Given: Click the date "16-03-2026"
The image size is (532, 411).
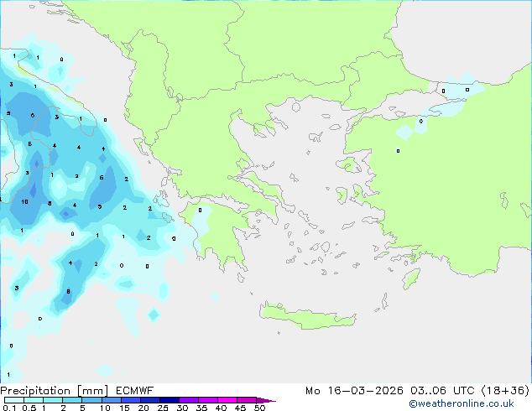Looking at the screenshot, I should [x=365, y=391].
